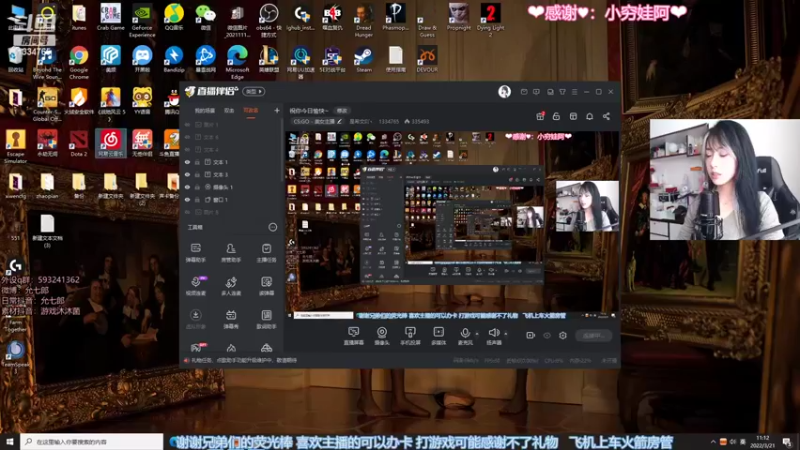Open GeForce Experience desktop icon
The image size is (800, 450).
point(142,21)
